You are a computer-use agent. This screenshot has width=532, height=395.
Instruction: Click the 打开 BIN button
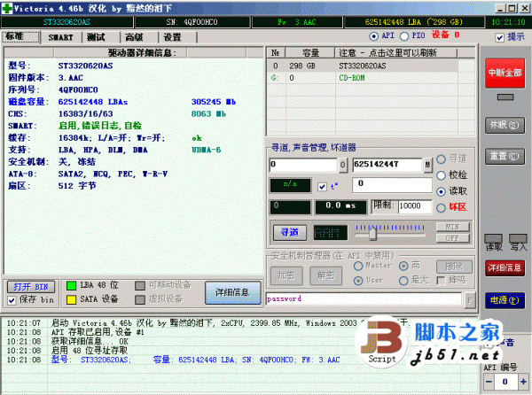pyautogui.click(x=31, y=287)
